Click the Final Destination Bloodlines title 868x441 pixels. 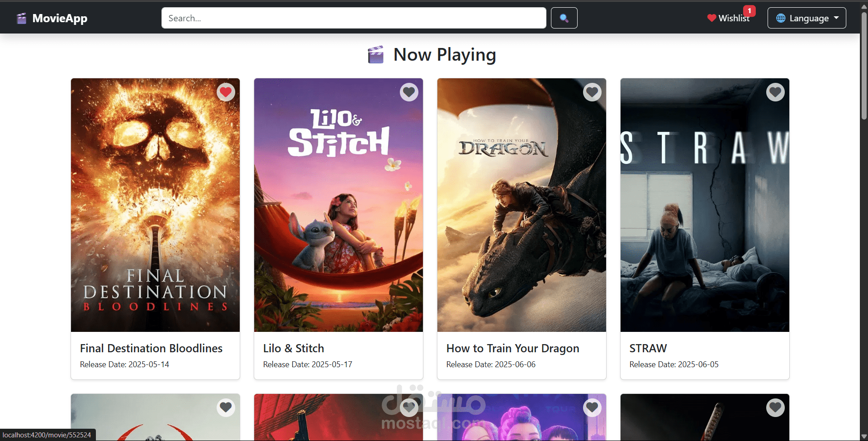click(151, 348)
